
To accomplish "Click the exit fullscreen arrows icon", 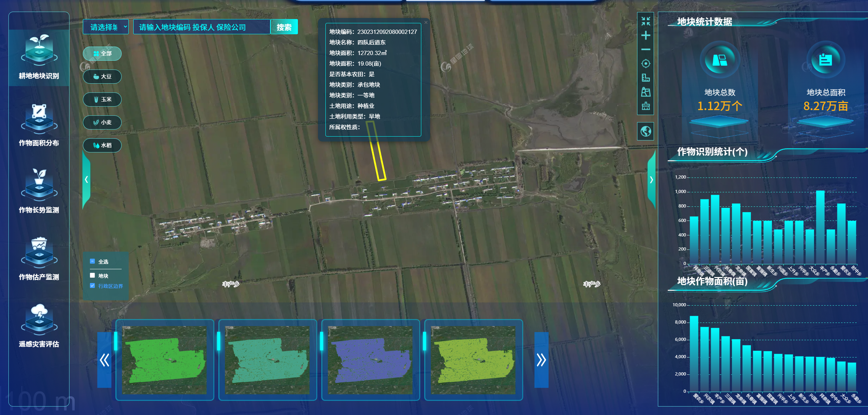I will [646, 21].
